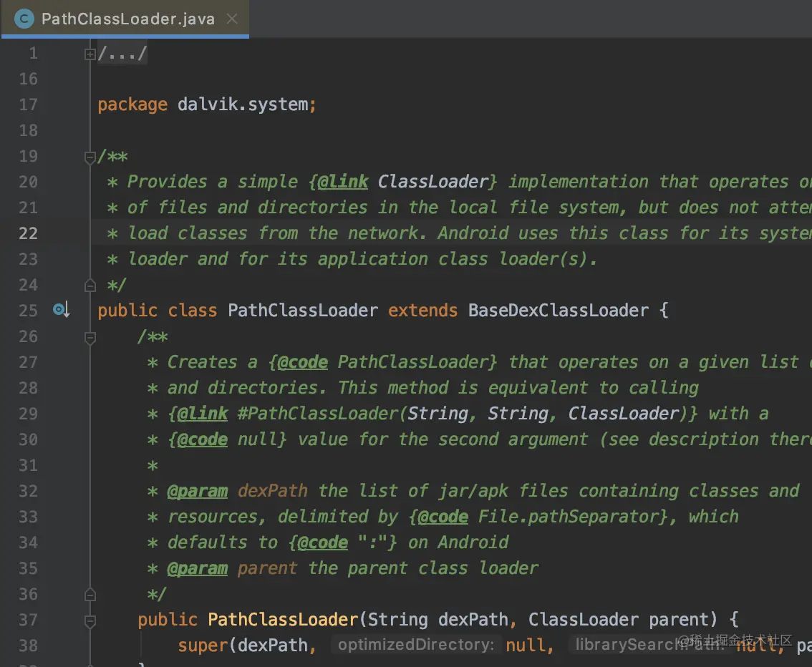Close the PathClassLoader.java tab

click(232, 19)
